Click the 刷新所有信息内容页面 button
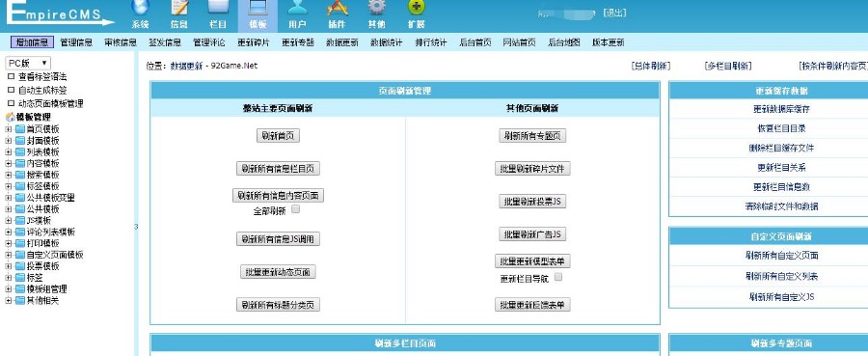The width and height of the screenshot is (868, 356). tap(278, 196)
